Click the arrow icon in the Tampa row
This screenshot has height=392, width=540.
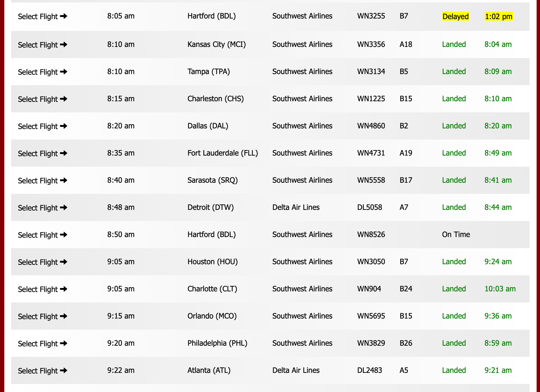pyautogui.click(x=64, y=72)
